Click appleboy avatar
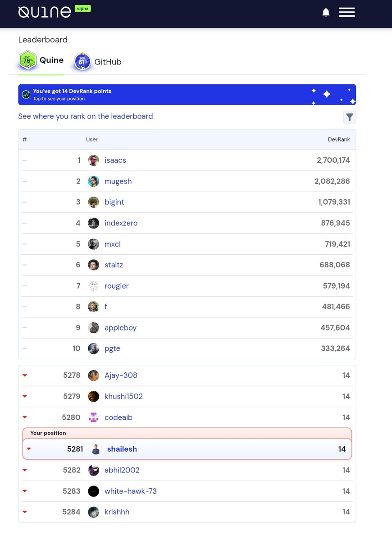The image size is (392, 541). pyautogui.click(x=94, y=328)
